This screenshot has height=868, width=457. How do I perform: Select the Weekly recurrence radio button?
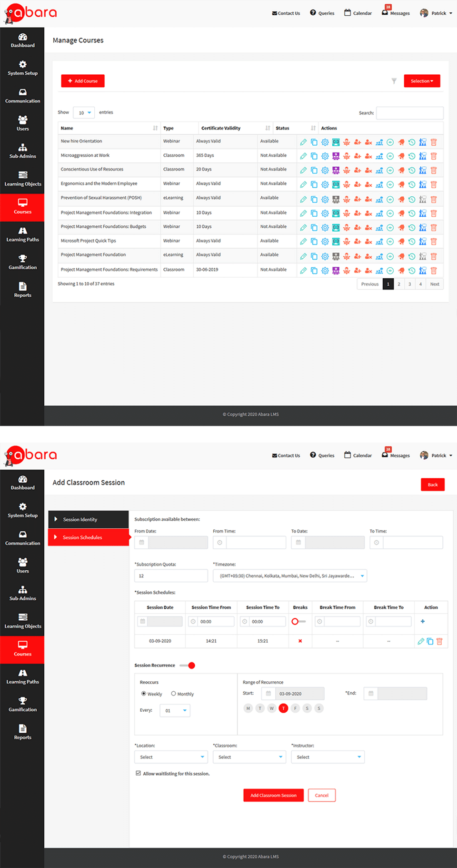[x=144, y=694]
